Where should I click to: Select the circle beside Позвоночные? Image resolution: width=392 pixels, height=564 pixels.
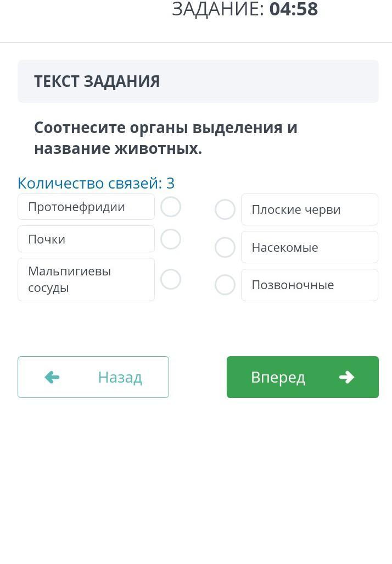click(225, 285)
